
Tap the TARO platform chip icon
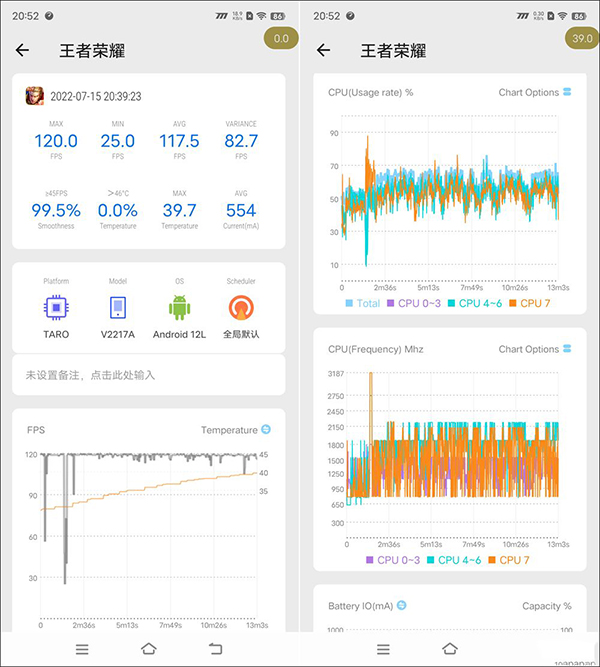(56, 307)
